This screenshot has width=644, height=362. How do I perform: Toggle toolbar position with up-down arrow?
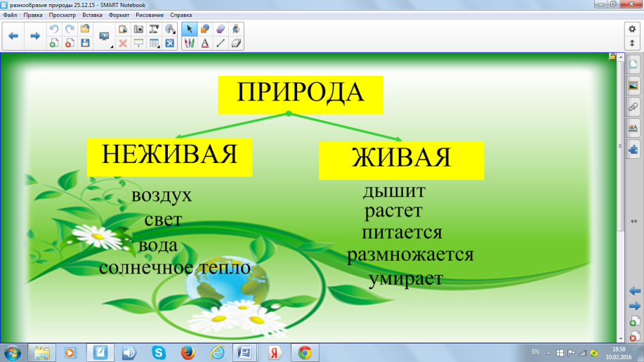click(x=631, y=43)
